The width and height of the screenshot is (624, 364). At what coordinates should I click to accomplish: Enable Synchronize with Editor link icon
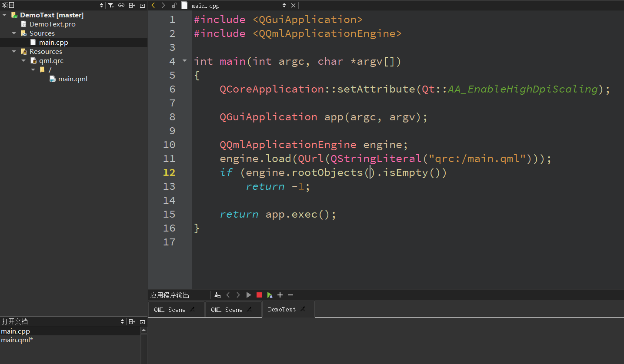pyautogui.click(x=120, y=5)
